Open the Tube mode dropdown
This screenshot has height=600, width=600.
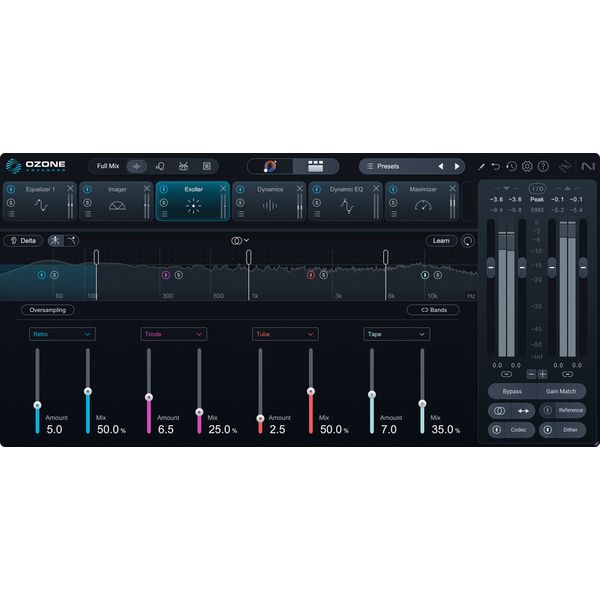pos(285,334)
